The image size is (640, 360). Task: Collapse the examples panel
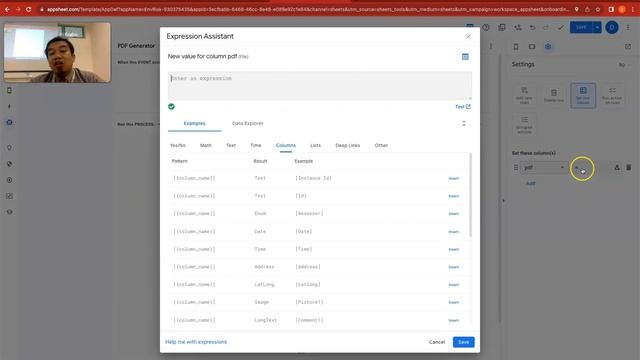pyautogui.click(x=464, y=123)
